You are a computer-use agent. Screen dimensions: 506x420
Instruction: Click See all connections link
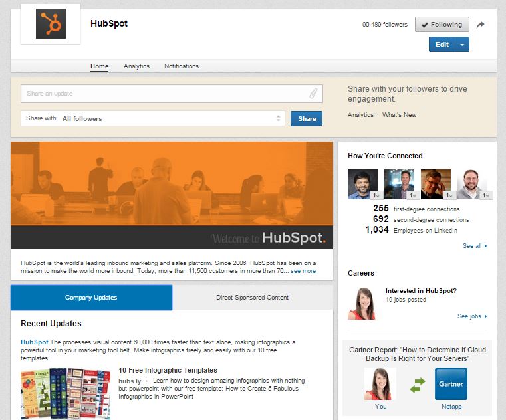coord(475,246)
